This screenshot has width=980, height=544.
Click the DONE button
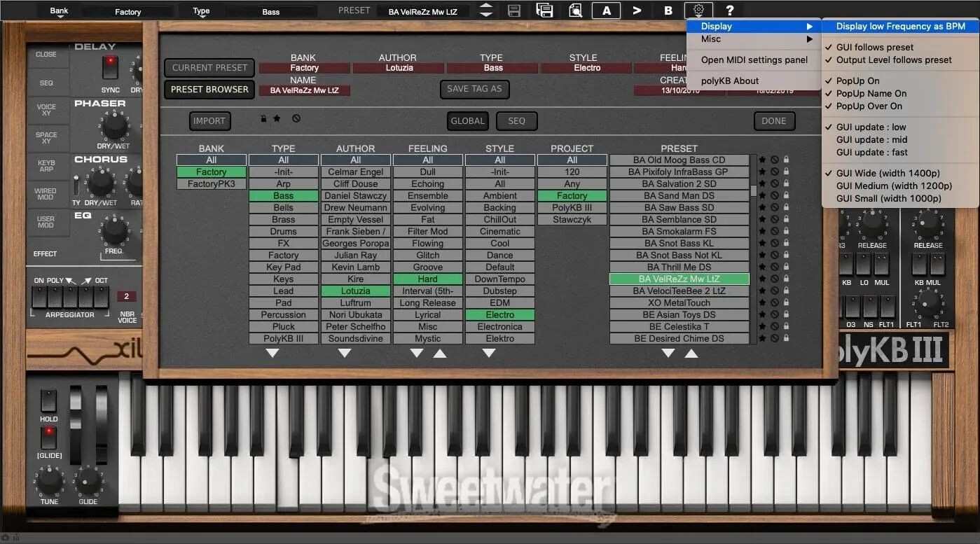tap(773, 121)
